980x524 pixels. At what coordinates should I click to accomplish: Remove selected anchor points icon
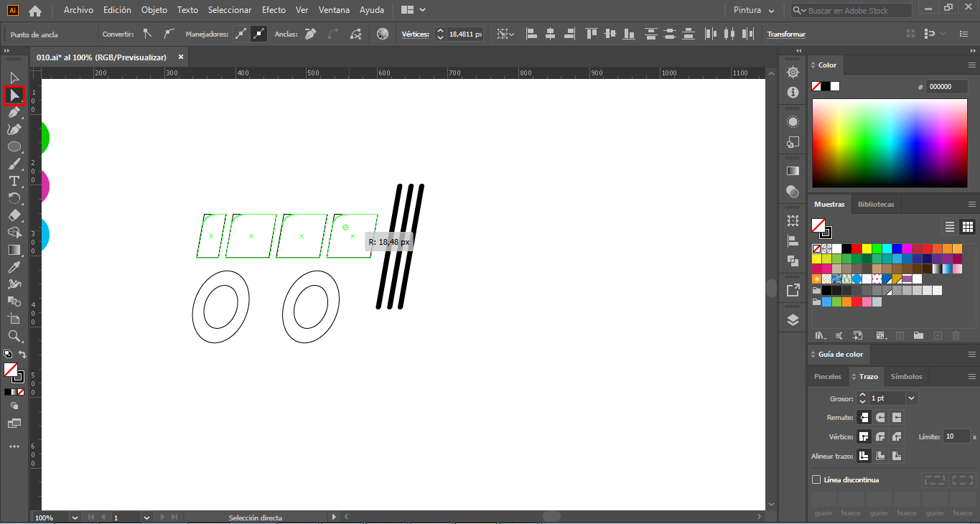click(310, 34)
